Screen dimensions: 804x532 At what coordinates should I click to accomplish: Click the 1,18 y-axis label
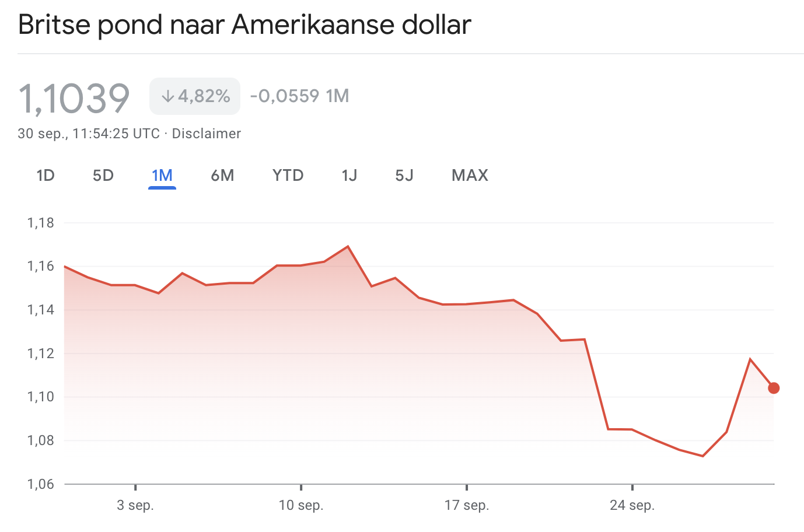pyautogui.click(x=40, y=223)
